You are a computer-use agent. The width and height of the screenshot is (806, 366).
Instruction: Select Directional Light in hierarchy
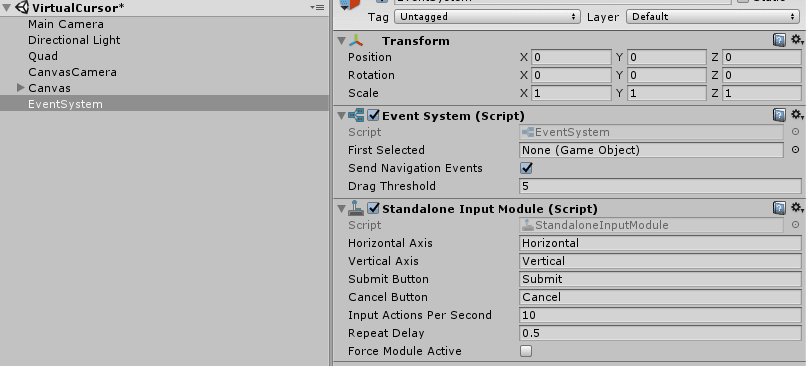[x=74, y=40]
